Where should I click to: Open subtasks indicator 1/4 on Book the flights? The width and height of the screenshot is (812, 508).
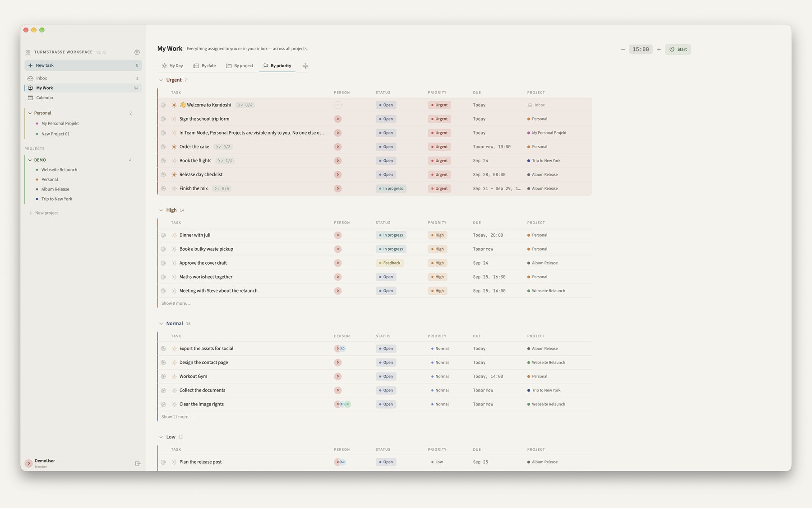226,161
